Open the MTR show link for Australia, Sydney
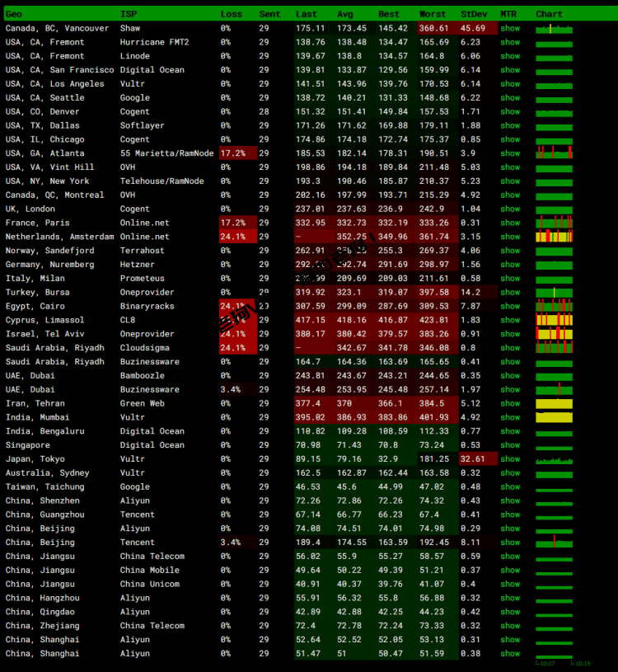The width and height of the screenshot is (618, 672). pyautogui.click(x=510, y=473)
